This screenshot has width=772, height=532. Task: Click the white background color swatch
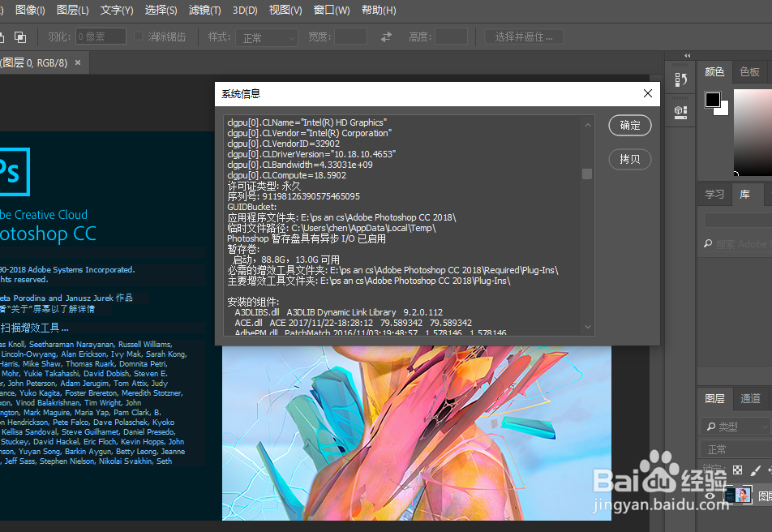click(x=723, y=109)
